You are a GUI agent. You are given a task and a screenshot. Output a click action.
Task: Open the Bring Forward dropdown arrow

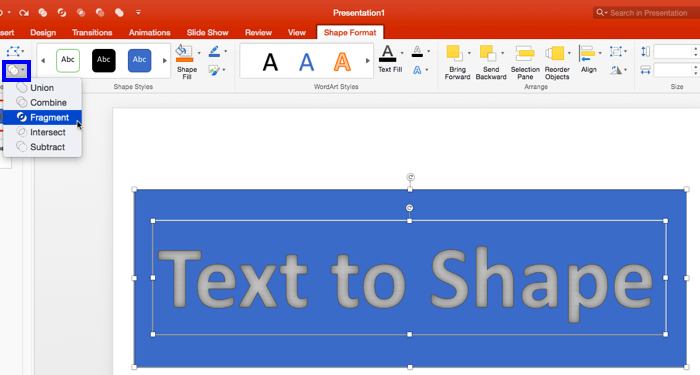469,53
